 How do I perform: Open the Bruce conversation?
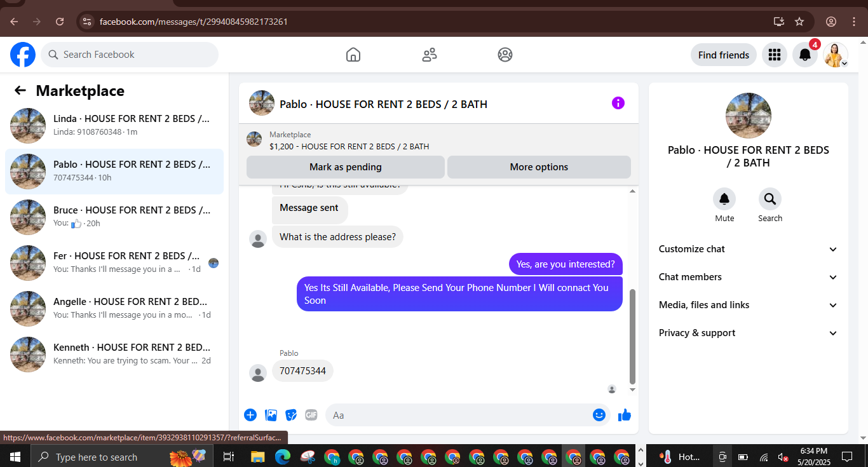tap(114, 217)
